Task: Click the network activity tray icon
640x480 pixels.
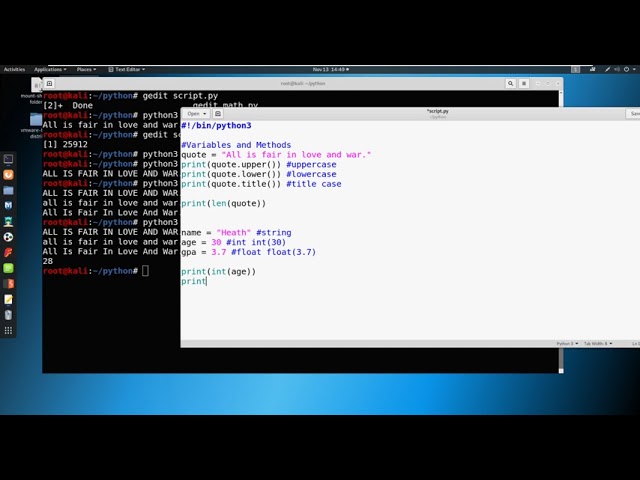Action: [592, 69]
